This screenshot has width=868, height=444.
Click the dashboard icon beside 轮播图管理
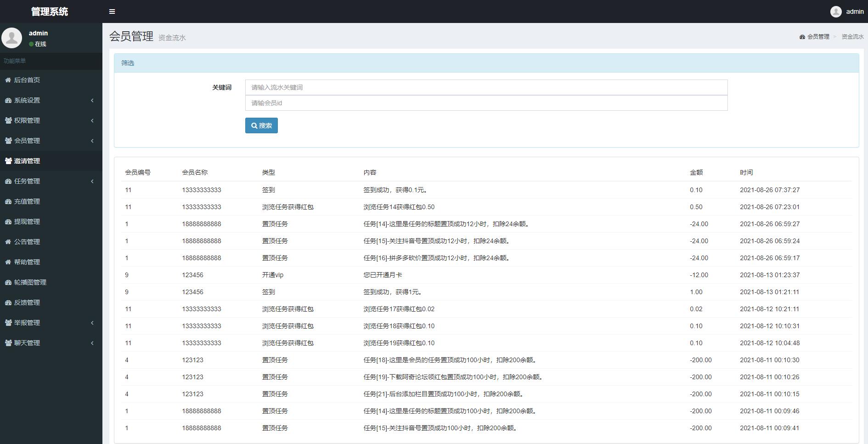8,282
